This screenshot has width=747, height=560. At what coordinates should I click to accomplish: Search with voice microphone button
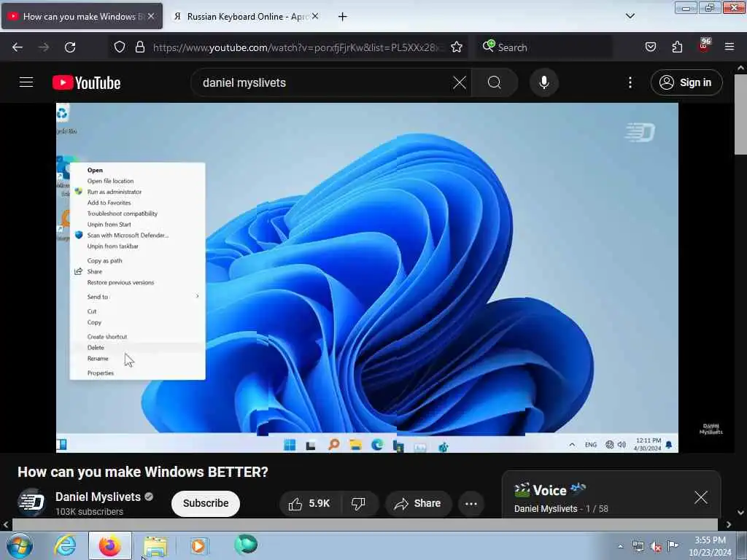(543, 82)
